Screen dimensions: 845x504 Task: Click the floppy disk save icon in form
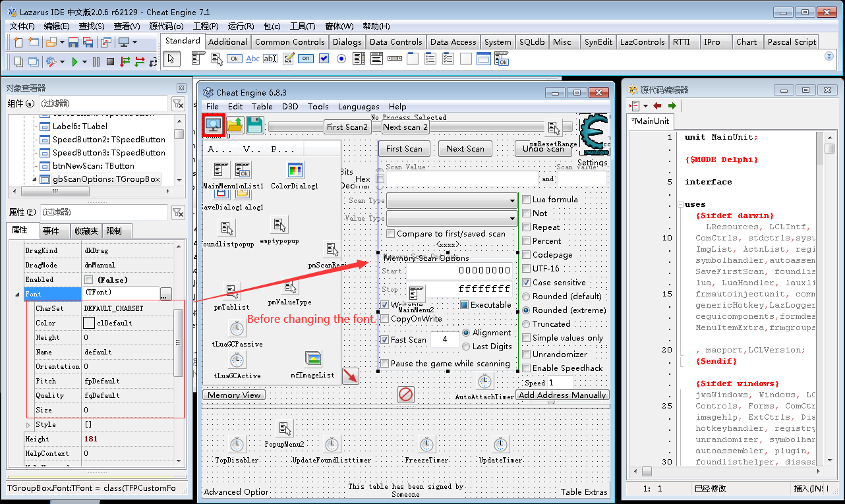[x=254, y=125]
